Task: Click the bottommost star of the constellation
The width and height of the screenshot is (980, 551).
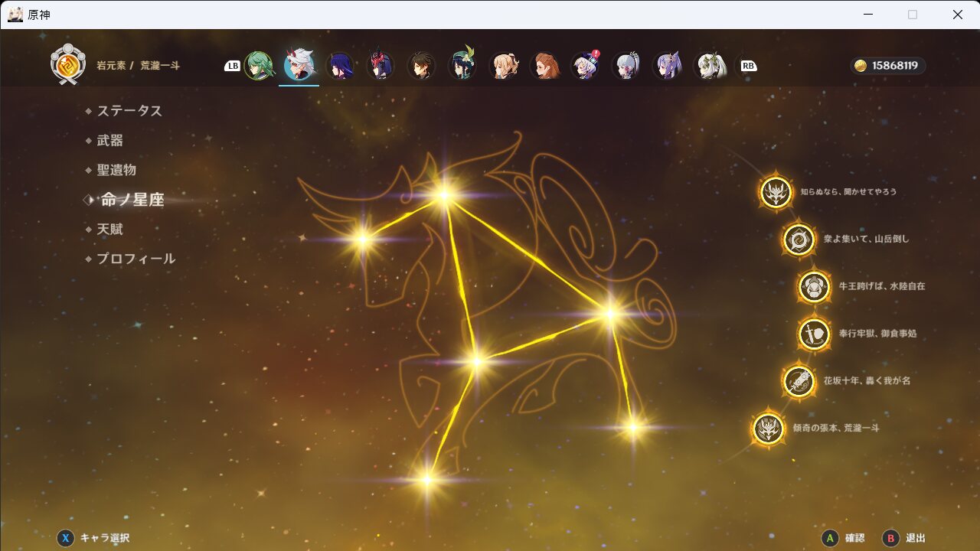Action: 427,480
